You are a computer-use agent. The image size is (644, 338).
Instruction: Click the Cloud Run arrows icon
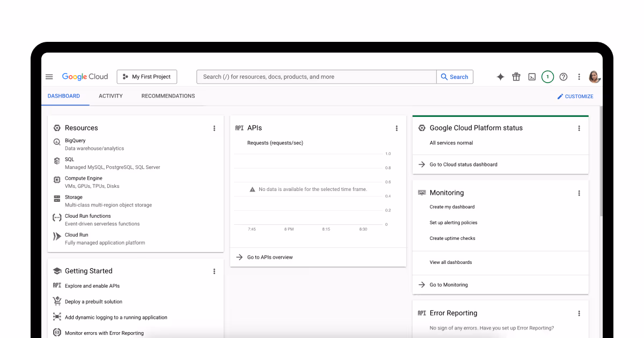(57, 236)
